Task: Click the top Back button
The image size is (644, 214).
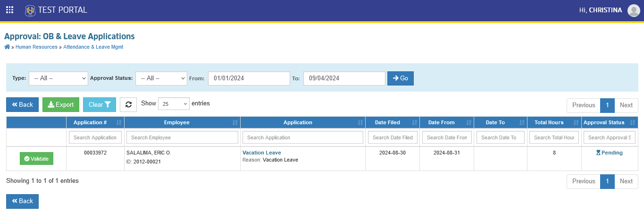Action: point(22,104)
